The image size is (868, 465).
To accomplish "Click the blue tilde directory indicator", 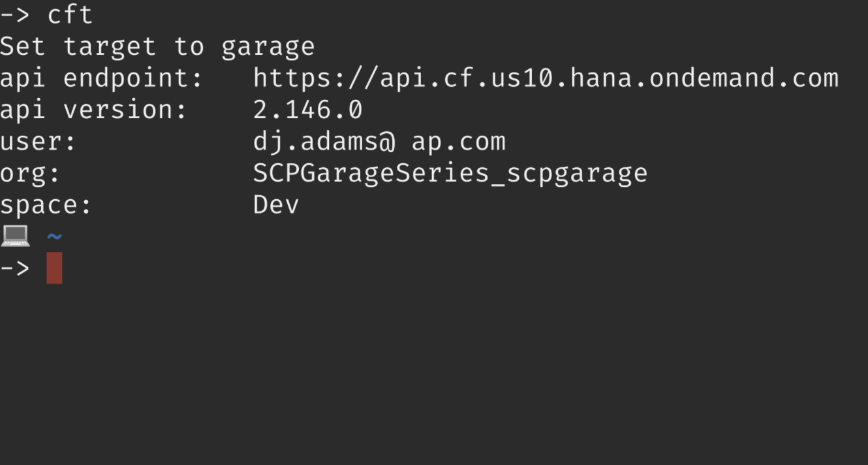I will 55,236.
